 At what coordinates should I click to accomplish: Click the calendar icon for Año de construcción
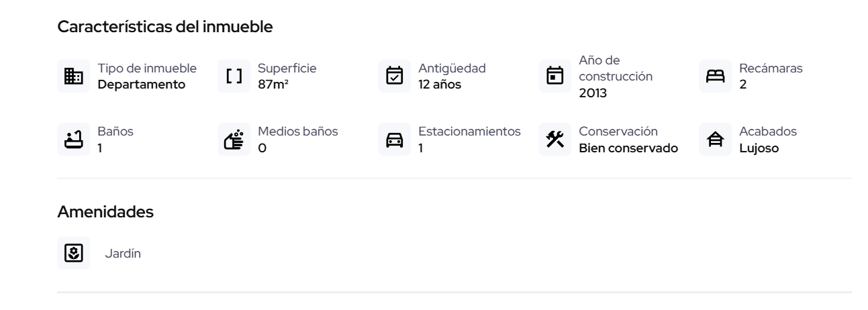pos(554,76)
